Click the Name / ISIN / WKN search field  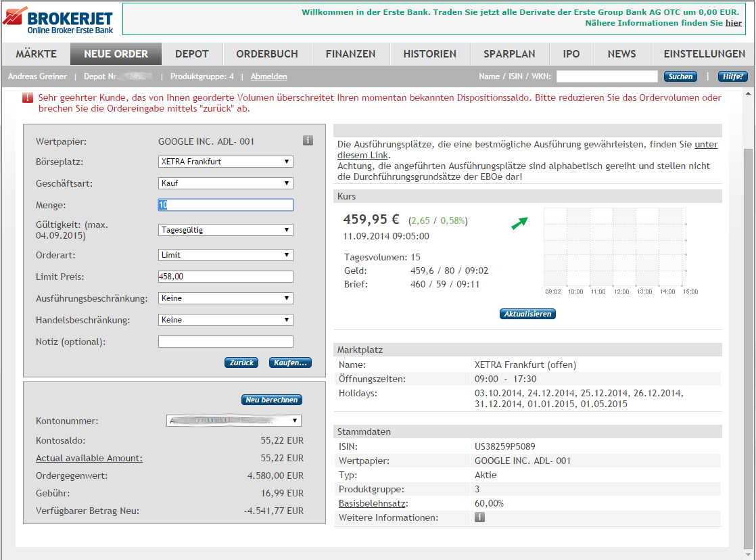607,76
